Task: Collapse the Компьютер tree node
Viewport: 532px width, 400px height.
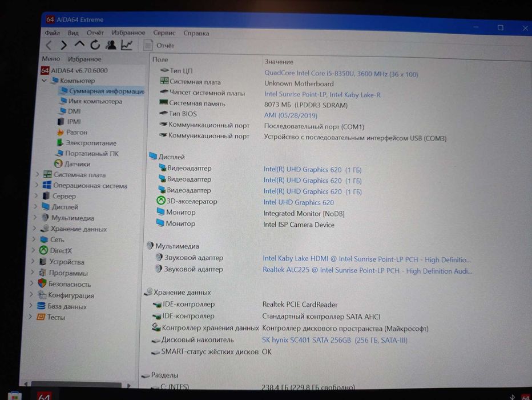Action: pyautogui.click(x=44, y=81)
